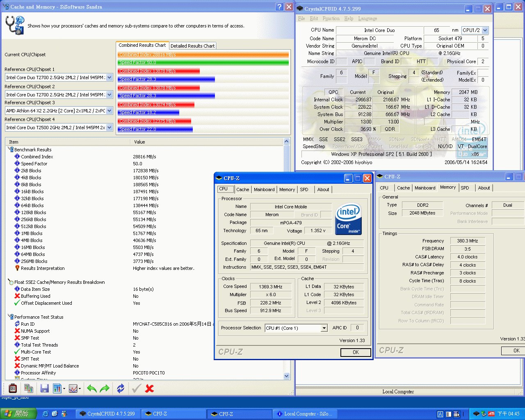Switch to CrystalCPUID 4.7.5.299 taskbar button
Screen dimensions: 525x420
click(x=108, y=414)
